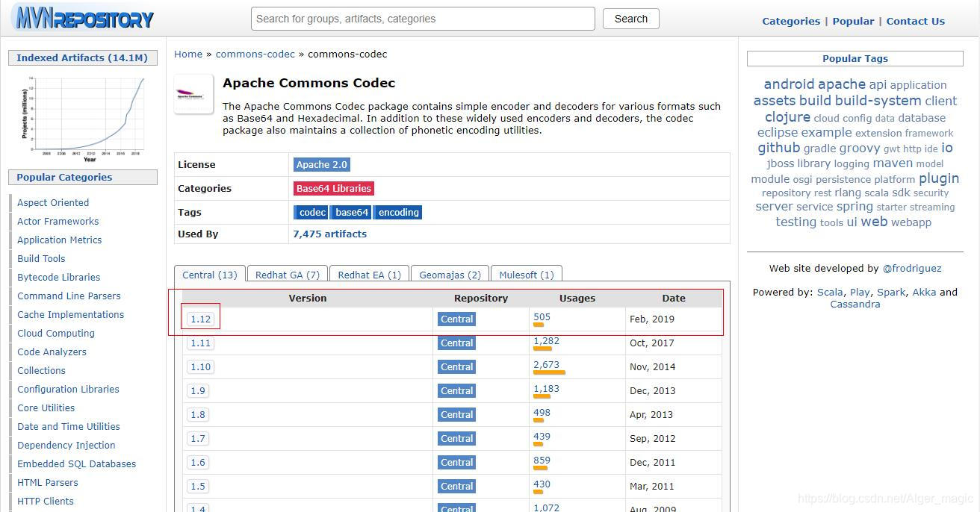Open version 1.5 link

tap(198, 486)
